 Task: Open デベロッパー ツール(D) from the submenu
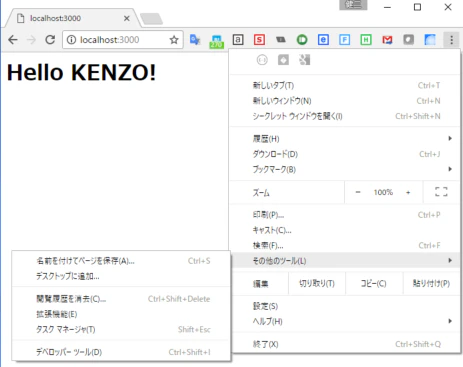[x=121, y=352]
